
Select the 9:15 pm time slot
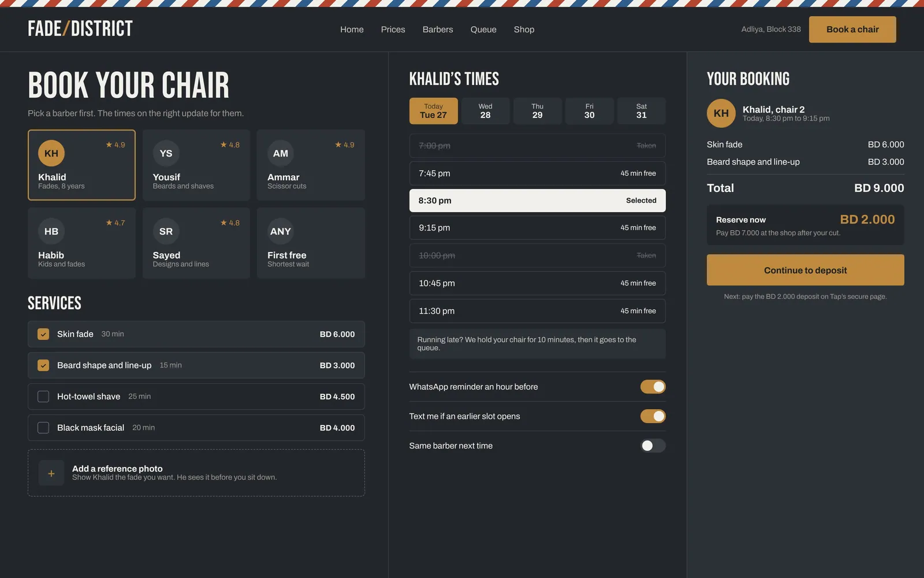point(537,228)
